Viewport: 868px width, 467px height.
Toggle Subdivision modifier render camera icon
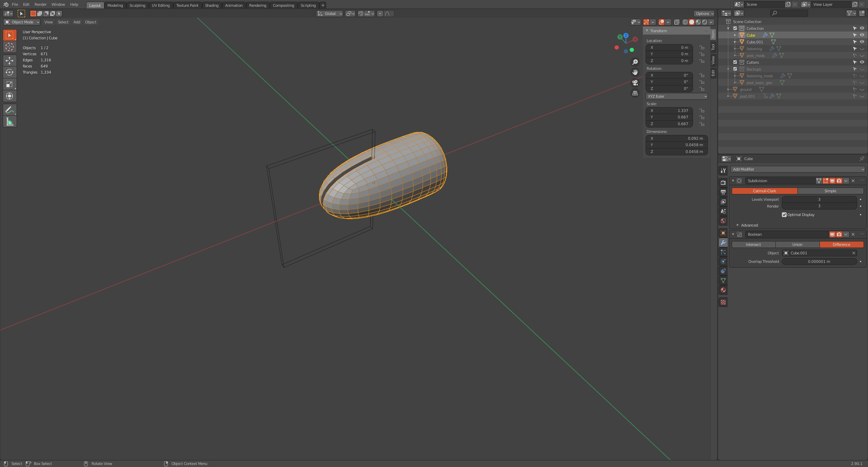839,181
